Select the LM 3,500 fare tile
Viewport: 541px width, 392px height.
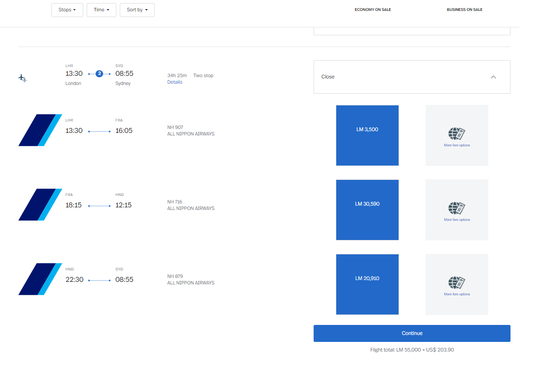coord(367,135)
